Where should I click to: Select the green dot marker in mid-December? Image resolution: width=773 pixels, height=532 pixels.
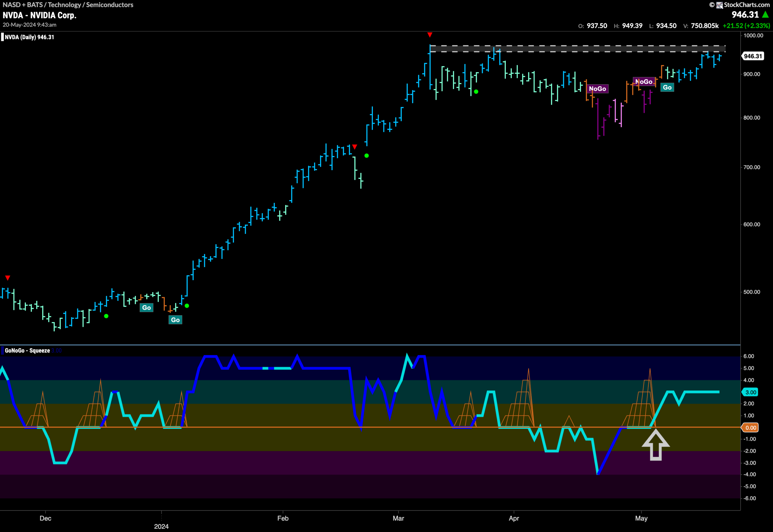pyautogui.click(x=106, y=316)
